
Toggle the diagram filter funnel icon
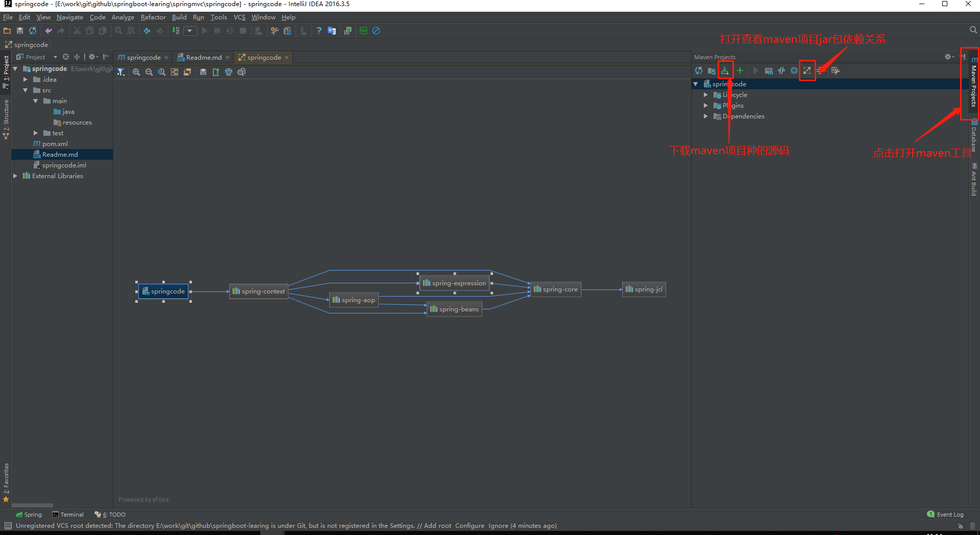point(120,72)
